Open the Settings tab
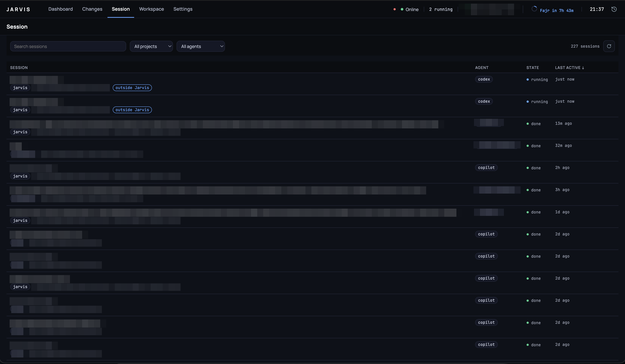 click(183, 9)
